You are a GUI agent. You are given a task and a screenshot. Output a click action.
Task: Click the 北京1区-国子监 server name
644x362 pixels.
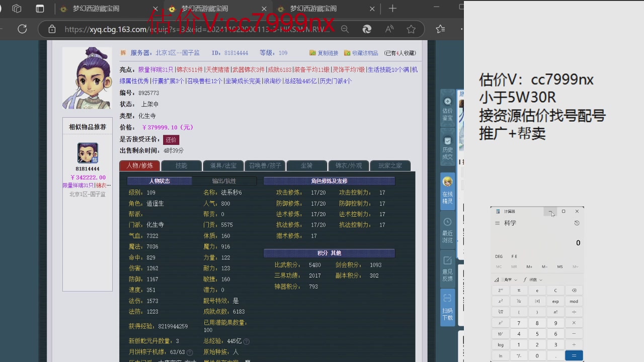(x=177, y=53)
